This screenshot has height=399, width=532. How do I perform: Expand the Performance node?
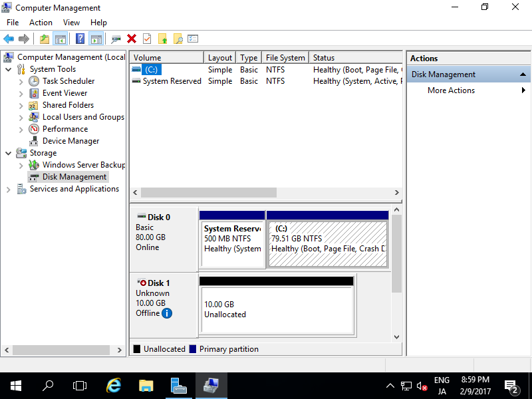tap(21, 130)
